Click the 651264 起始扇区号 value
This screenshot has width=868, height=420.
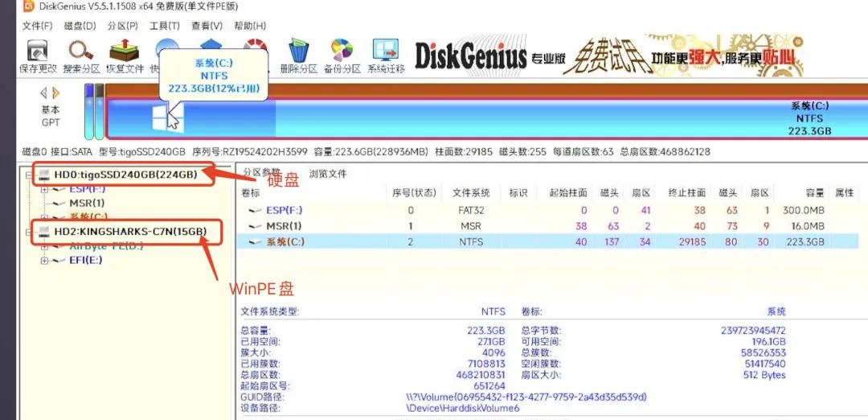(x=489, y=385)
